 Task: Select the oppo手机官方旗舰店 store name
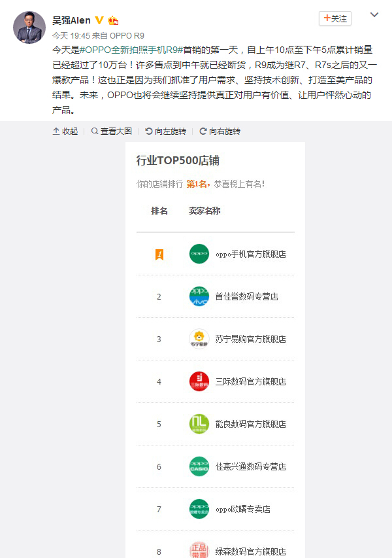pos(251,254)
